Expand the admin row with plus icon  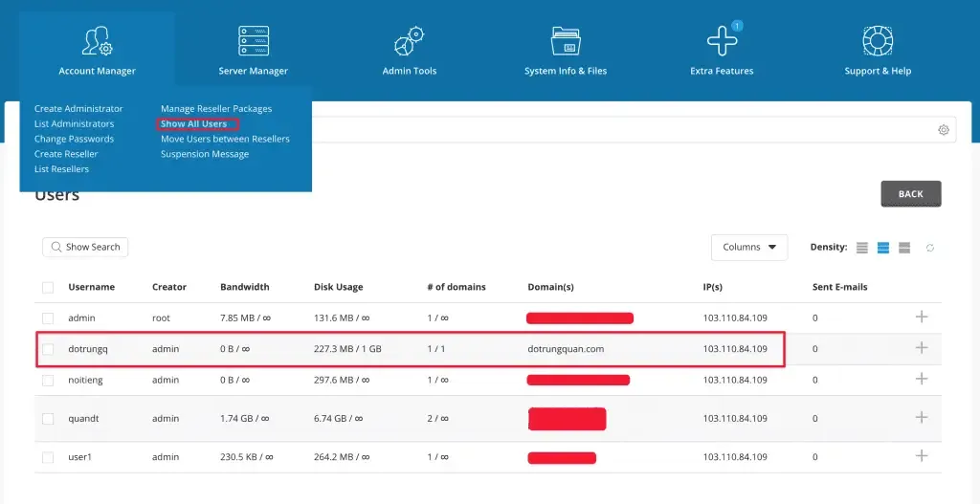coord(922,318)
